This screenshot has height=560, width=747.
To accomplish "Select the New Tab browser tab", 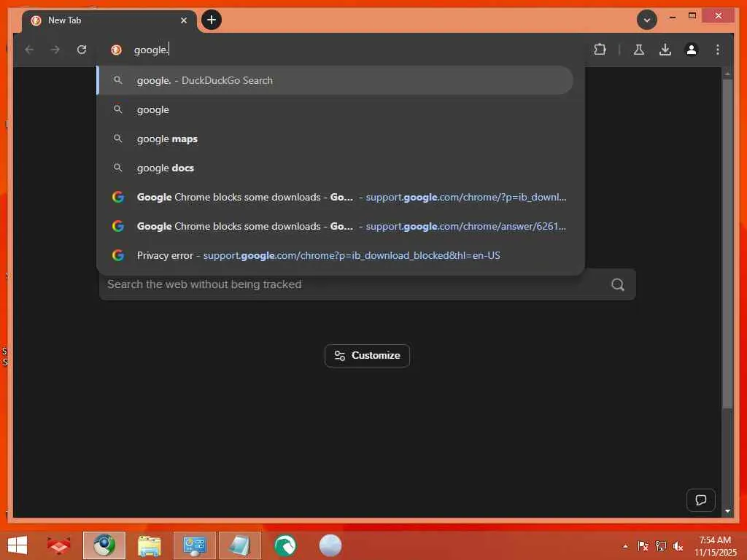I will (x=109, y=21).
